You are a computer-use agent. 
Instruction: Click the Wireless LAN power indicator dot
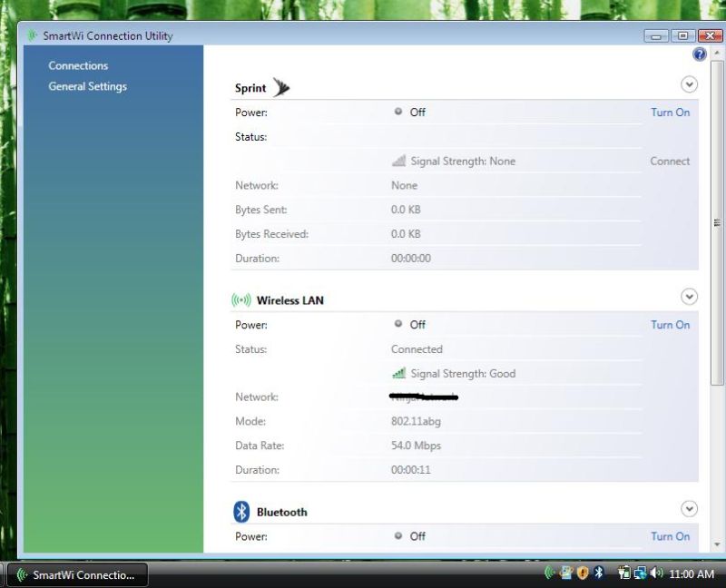(x=398, y=324)
